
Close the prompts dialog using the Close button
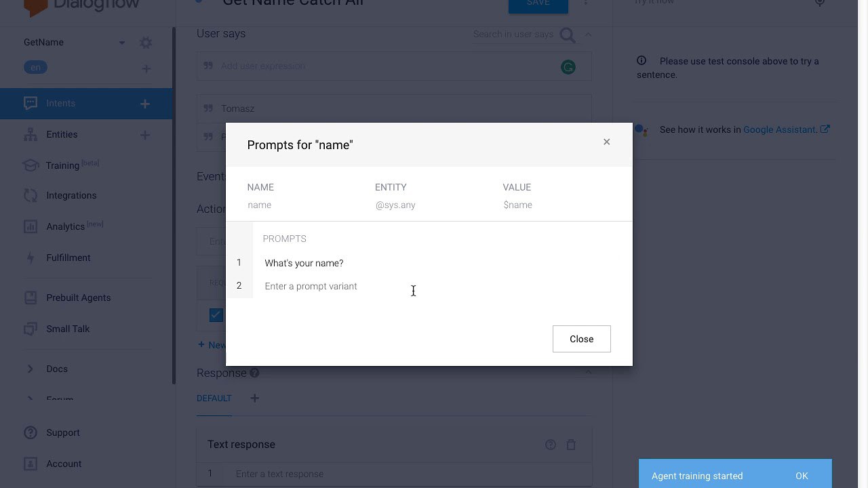pyautogui.click(x=582, y=339)
